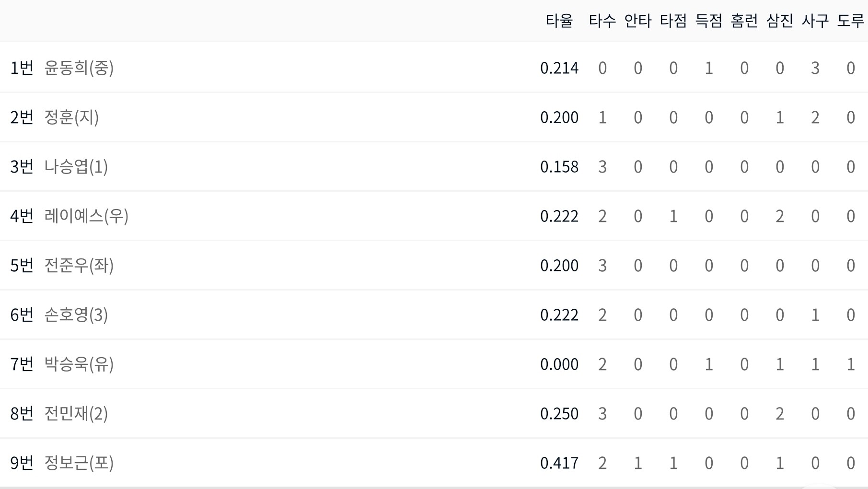Image resolution: width=868 pixels, height=489 pixels.
Task: Click the 홈런 column header
Action: (x=744, y=21)
